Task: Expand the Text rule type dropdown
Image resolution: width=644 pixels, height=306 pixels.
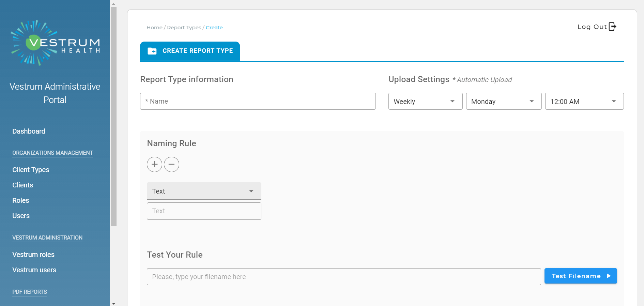Action: click(x=204, y=191)
